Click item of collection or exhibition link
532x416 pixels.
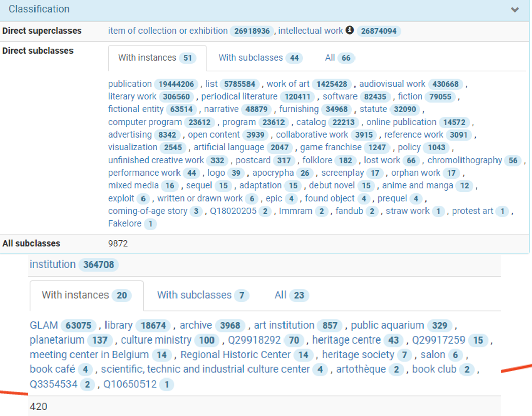(167, 31)
